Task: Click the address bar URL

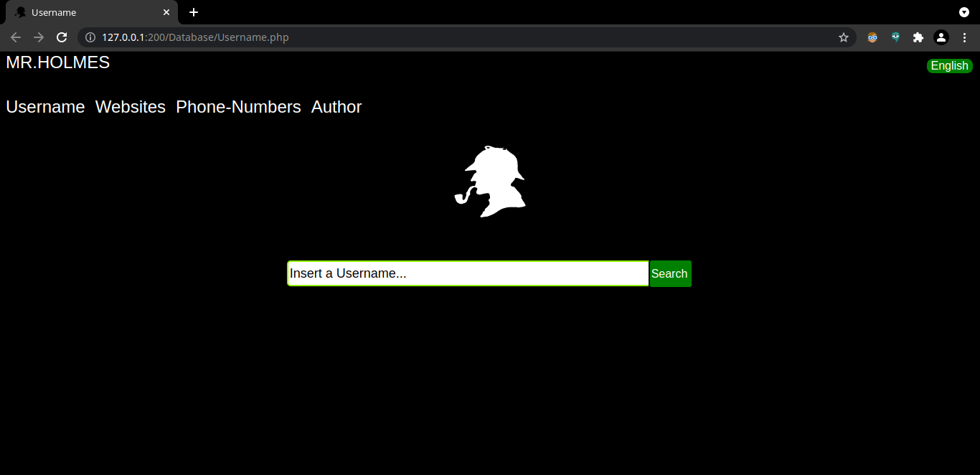Action: [195, 37]
